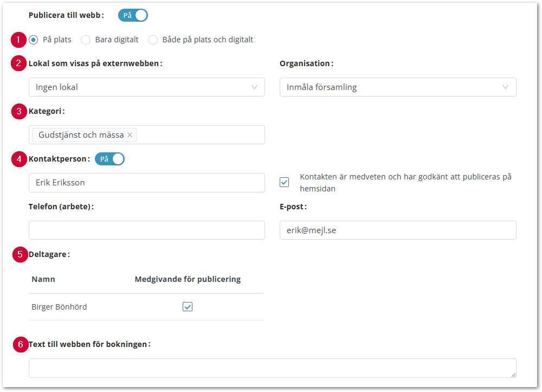Open the Ingen lokal dropdown

tap(146, 87)
